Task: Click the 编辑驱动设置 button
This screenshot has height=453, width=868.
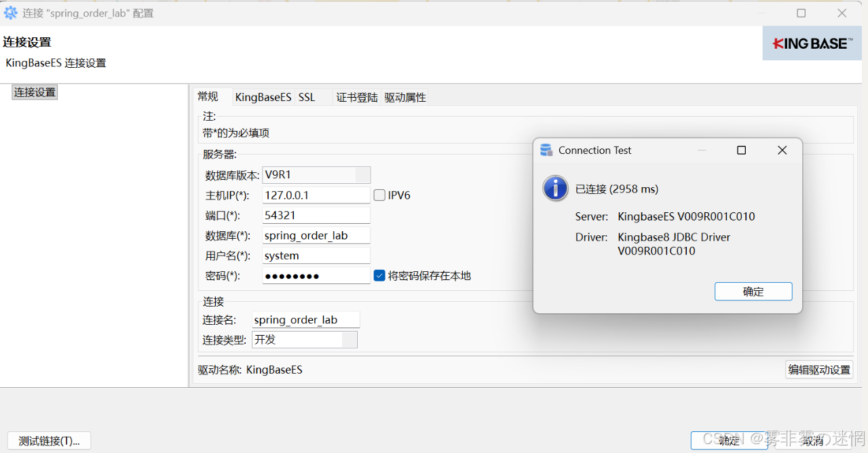Action: [x=819, y=370]
